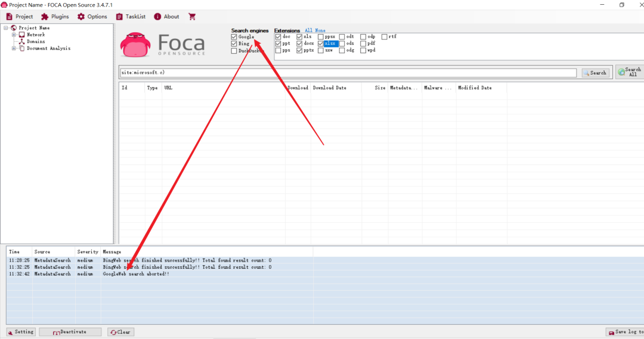Uncheck the xlsx extension
This screenshot has height=339, width=644.
(x=321, y=43)
